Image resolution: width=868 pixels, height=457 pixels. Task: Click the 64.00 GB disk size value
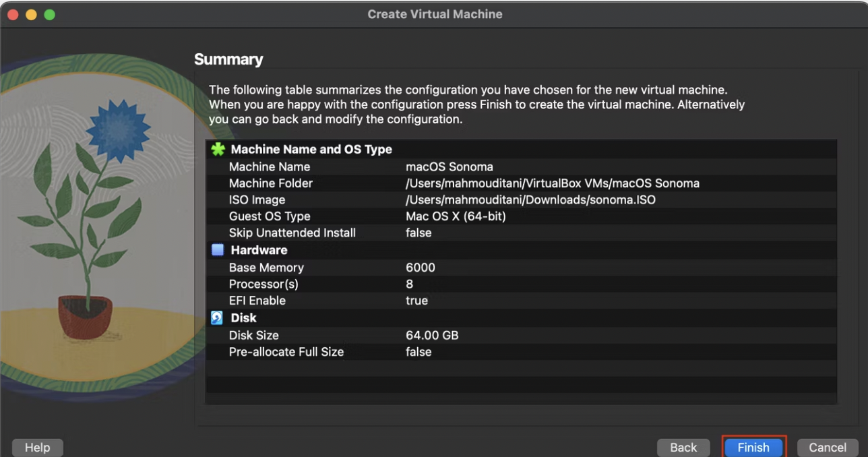coord(432,335)
